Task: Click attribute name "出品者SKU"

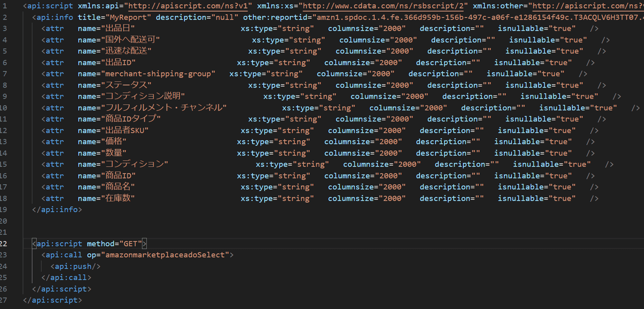Action: 125,131
